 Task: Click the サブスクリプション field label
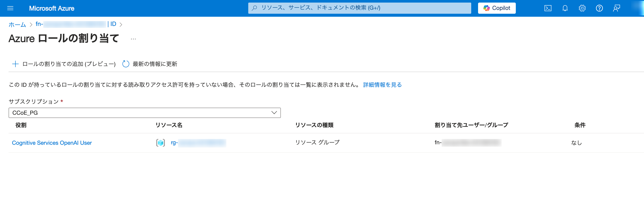point(33,101)
